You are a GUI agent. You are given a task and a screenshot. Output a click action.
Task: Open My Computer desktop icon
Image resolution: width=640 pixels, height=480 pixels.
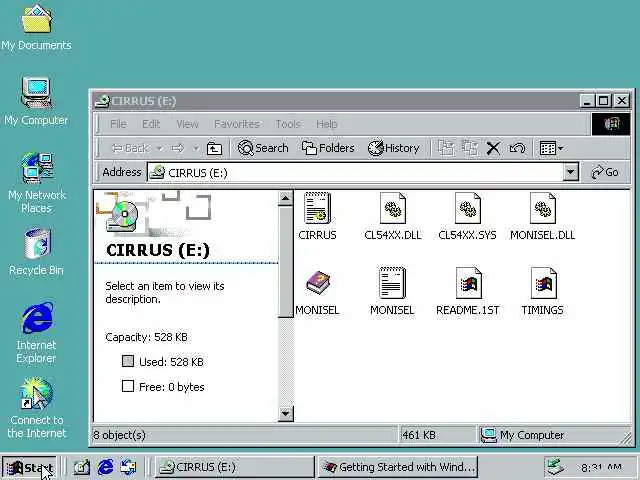36,101
